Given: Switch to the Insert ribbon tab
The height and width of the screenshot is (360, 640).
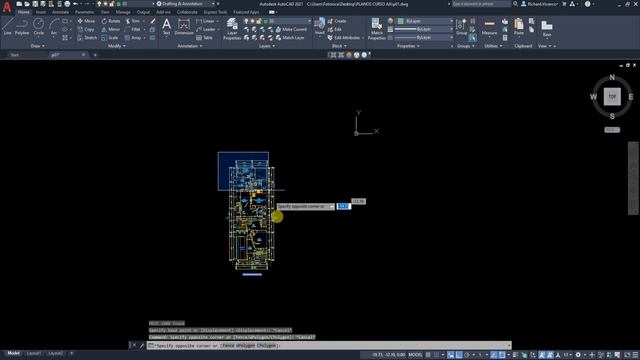Looking at the screenshot, I should (x=40, y=12).
